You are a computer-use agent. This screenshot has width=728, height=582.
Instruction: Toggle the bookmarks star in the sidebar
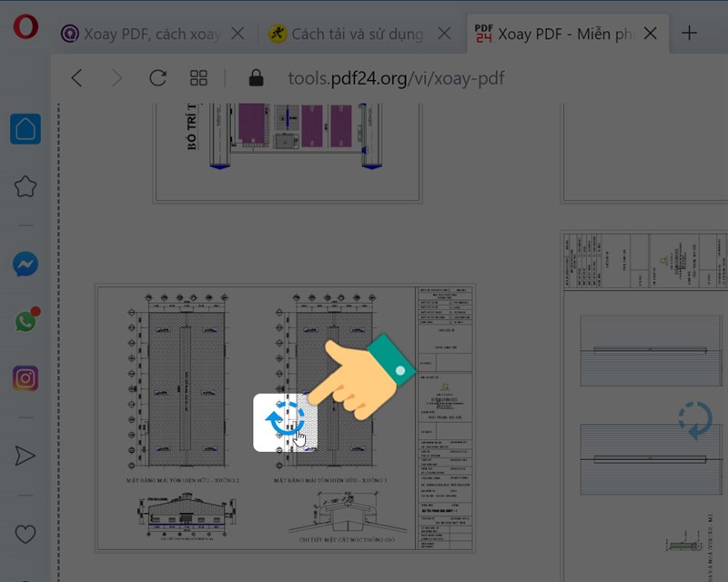(x=25, y=187)
